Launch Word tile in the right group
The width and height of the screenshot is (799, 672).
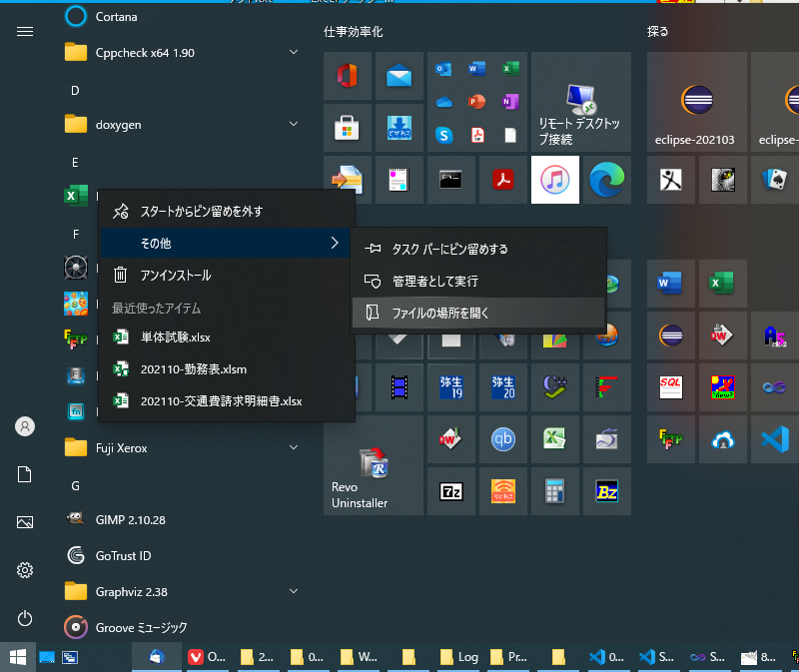point(670,284)
